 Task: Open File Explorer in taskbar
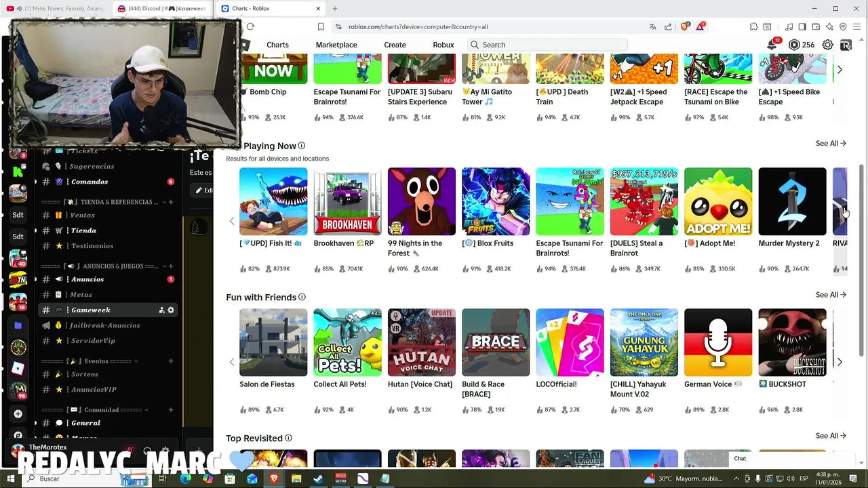tap(296, 479)
